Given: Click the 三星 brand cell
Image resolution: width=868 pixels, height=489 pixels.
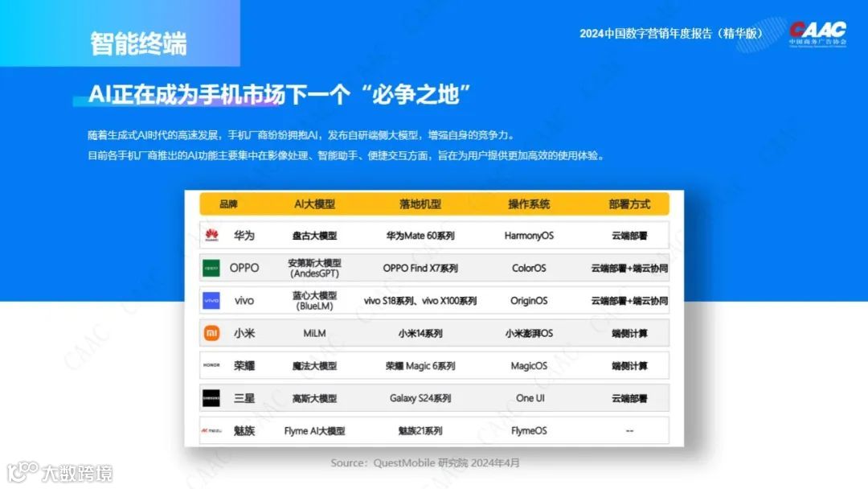Looking at the screenshot, I should coord(244,399).
